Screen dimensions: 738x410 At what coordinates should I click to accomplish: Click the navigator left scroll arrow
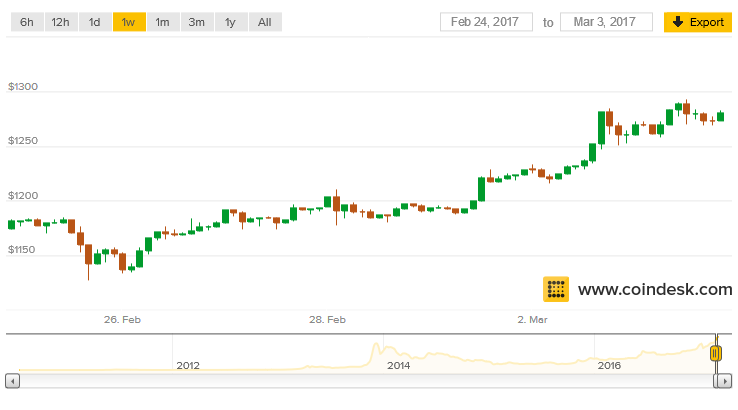(x=13, y=380)
